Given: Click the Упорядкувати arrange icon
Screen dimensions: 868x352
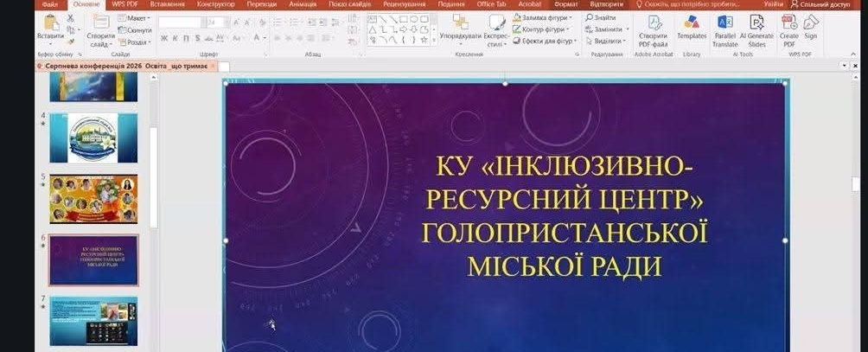Looking at the screenshot, I should point(460,22).
